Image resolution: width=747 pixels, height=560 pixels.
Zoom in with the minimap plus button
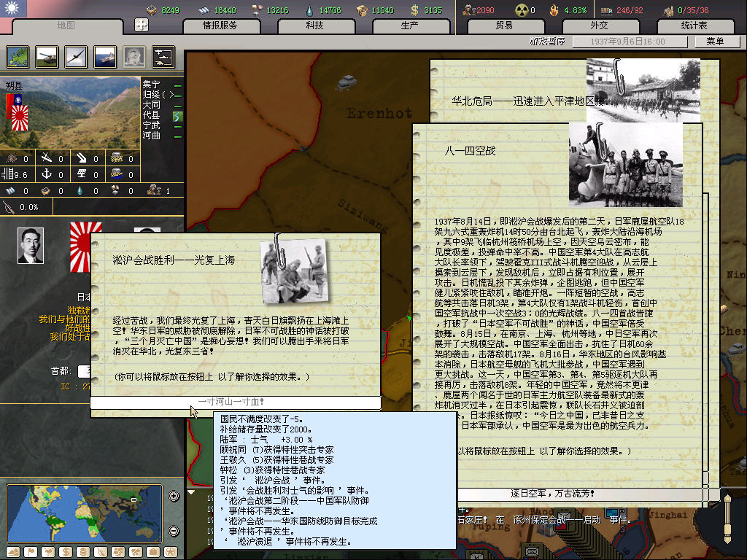[174, 497]
